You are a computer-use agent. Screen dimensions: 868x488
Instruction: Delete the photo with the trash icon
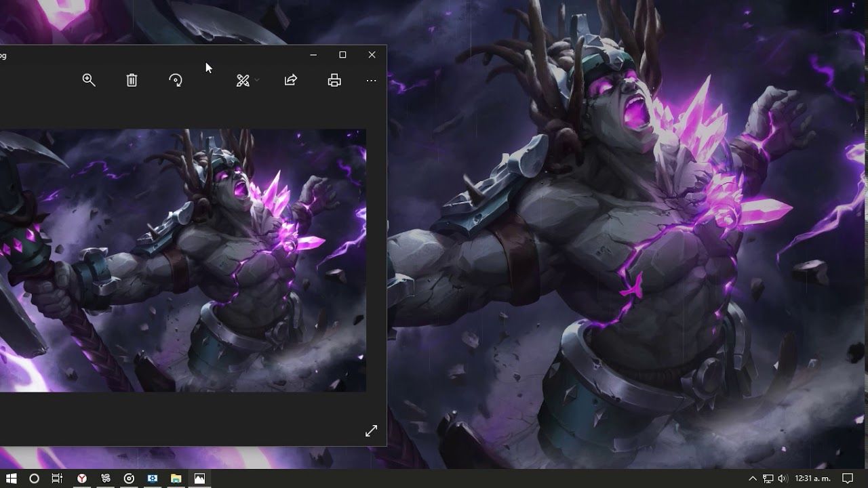pyautogui.click(x=132, y=80)
